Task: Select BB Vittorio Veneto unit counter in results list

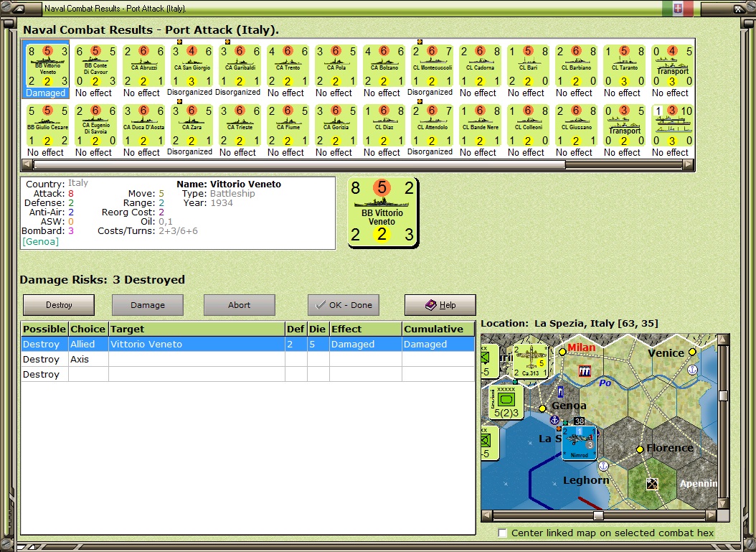Action: coord(46,65)
